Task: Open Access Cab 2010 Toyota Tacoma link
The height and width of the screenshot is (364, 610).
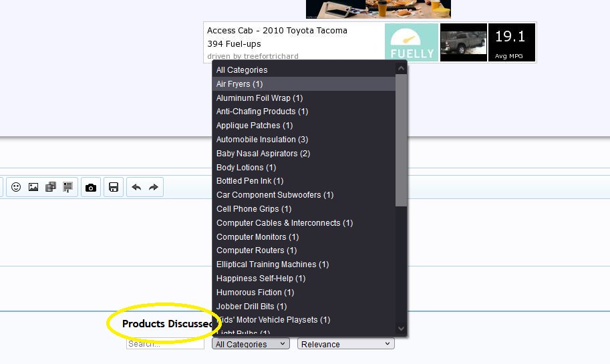Action: tap(277, 30)
